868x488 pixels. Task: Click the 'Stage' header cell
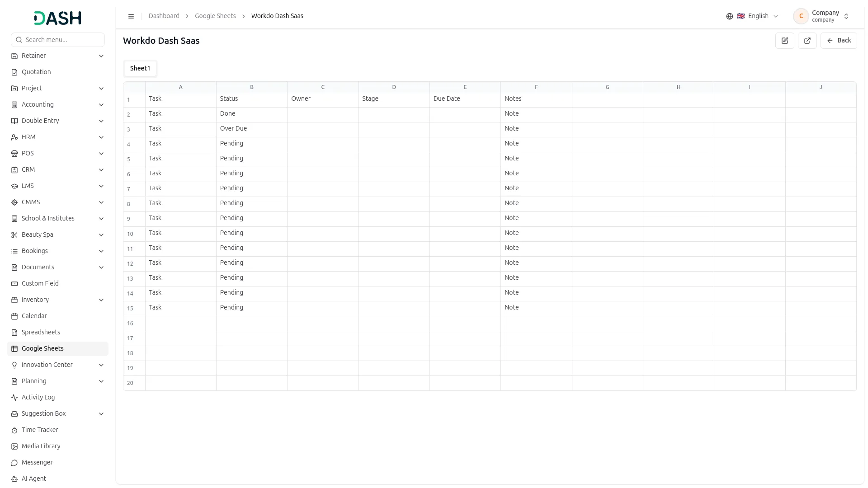pyautogui.click(x=394, y=99)
